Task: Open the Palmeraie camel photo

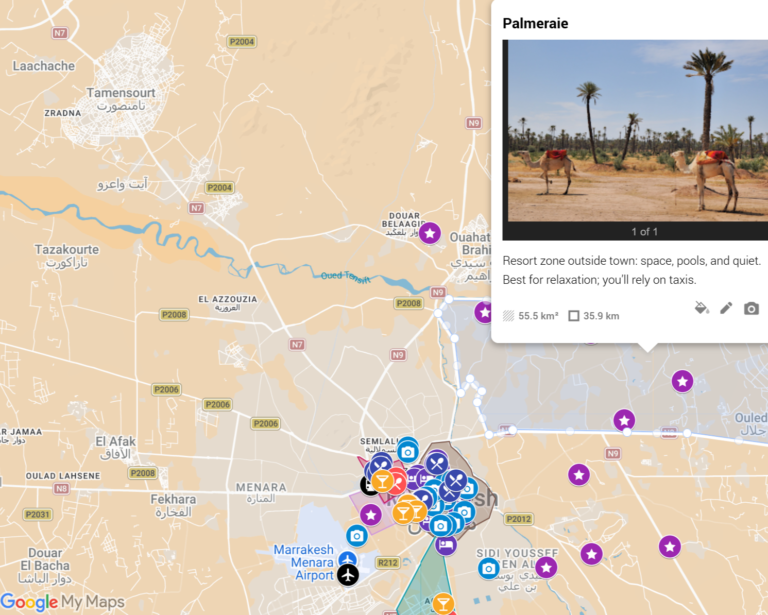Action: click(x=635, y=131)
